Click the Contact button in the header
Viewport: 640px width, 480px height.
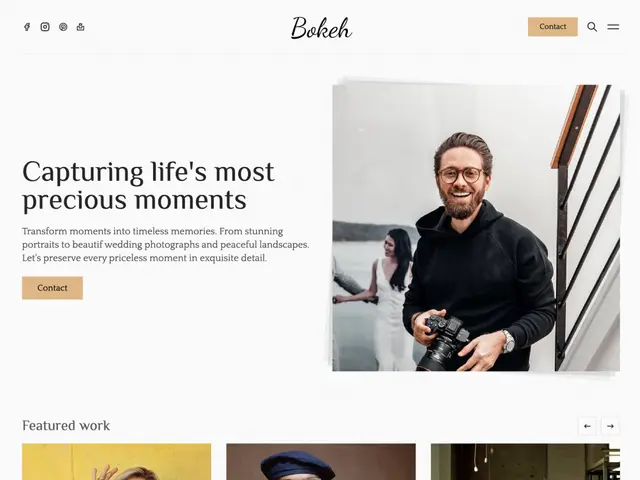(x=553, y=27)
